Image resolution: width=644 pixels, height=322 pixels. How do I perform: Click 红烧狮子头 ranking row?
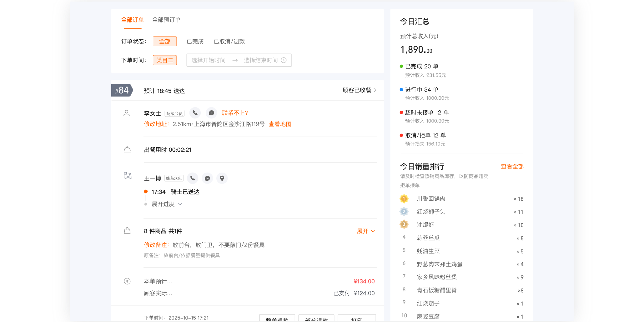[x=462, y=212]
